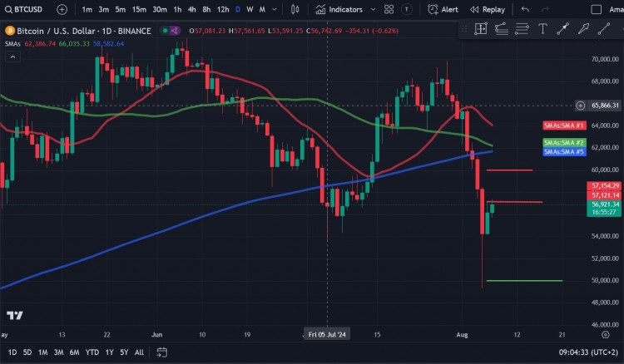Choose the monthly M interval
This screenshot has width=624, height=364.
click(262, 9)
